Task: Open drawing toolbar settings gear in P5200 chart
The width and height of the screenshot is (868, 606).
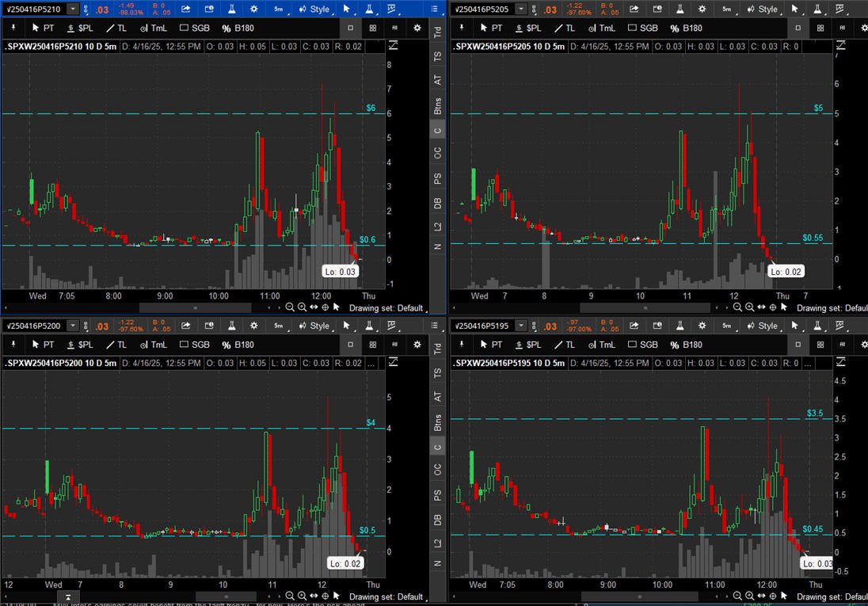Action: click(417, 345)
